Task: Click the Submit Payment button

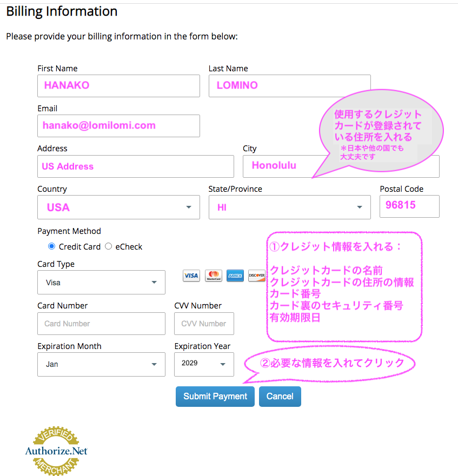Action: pyautogui.click(x=215, y=397)
